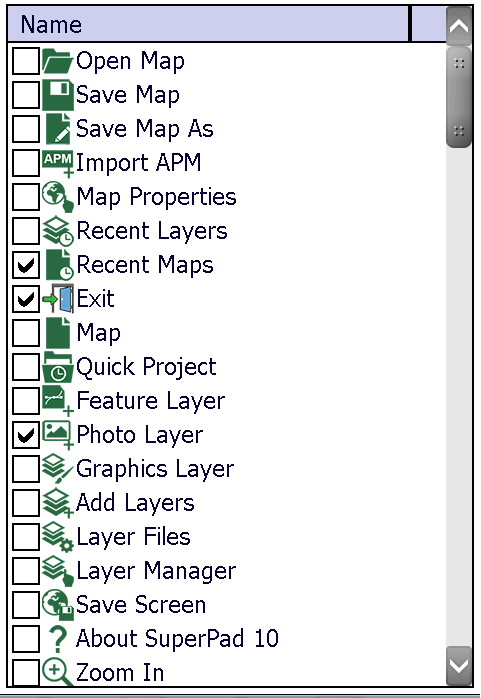Image resolution: width=481 pixels, height=698 pixels.
Task: Enable the Feature Layer checkbox
Action: coord(25,401)
